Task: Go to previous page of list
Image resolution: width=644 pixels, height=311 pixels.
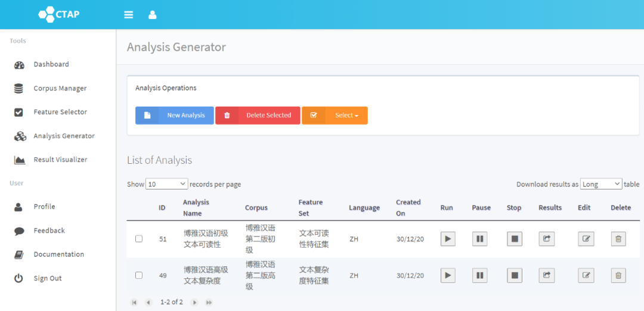Action: tap(148, 303)
